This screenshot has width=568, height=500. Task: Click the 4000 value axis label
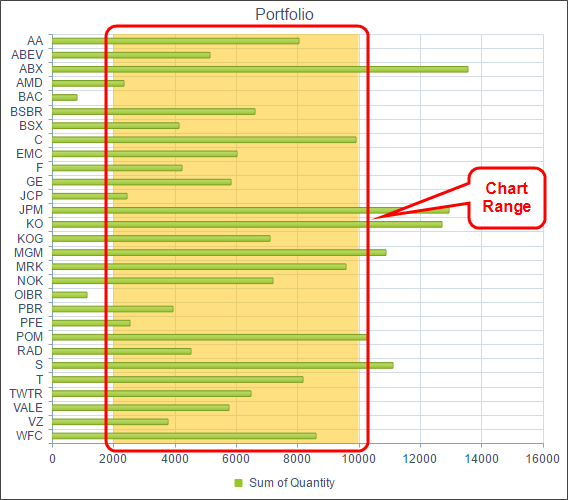point(175,459)
